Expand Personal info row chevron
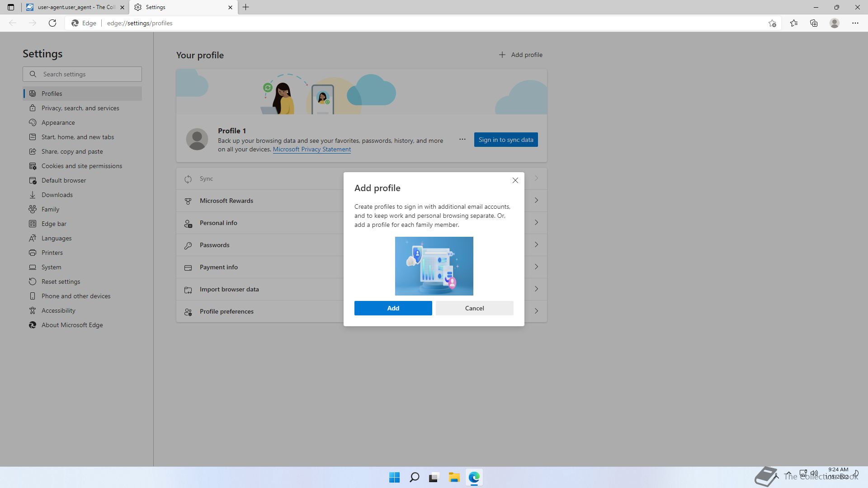The width and height of the screenshot is (868, 488). coord(536,222)
